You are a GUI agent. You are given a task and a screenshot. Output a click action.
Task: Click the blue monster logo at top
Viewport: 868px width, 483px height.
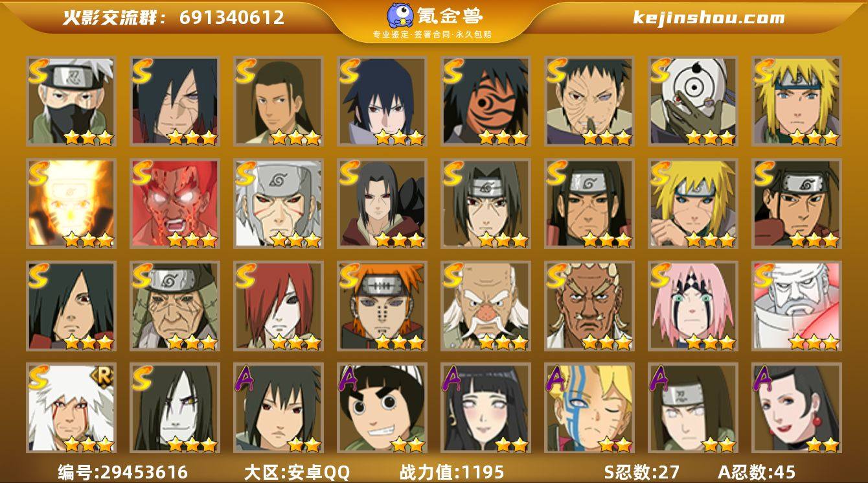400,15
